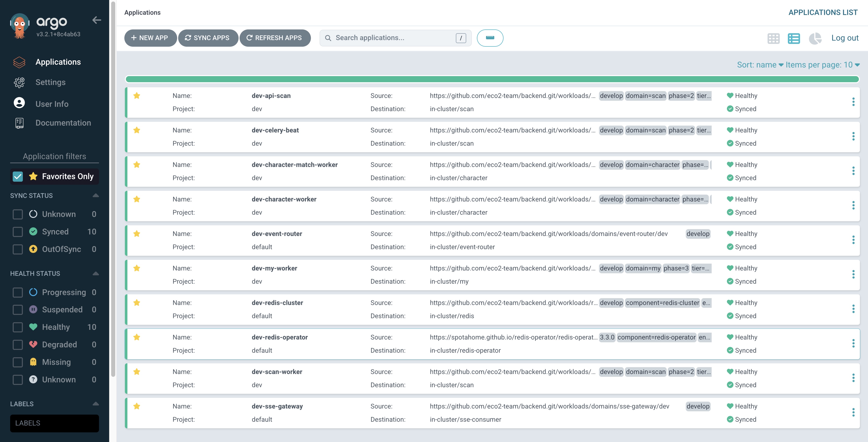
Task: Tick the Degraded health filter checkbox
Action: coord(18,345)
